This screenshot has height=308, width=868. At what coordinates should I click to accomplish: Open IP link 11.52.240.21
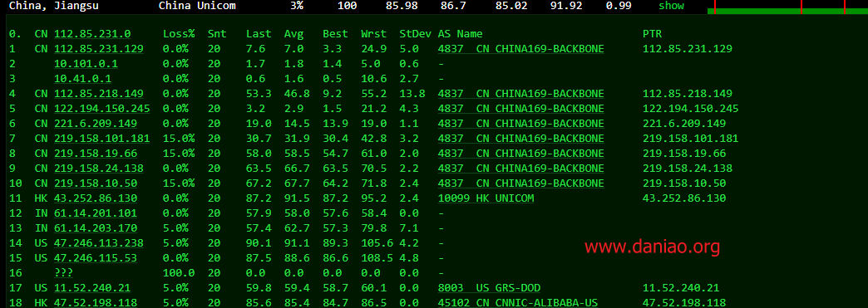click(x=92, y=287)
